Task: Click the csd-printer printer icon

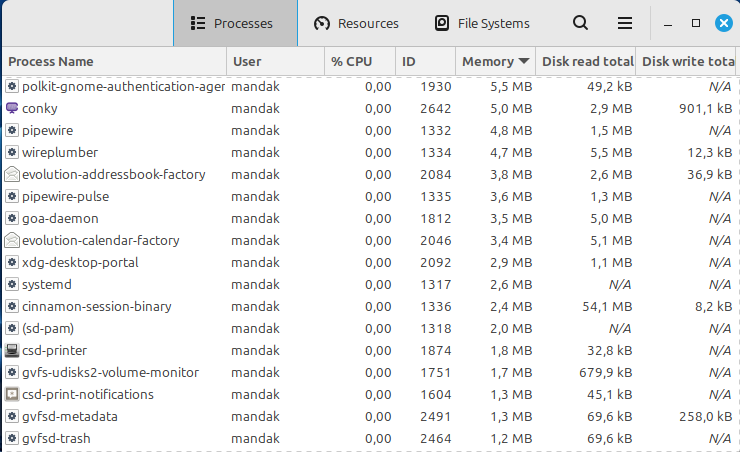Action: click(x=12, y=351)
